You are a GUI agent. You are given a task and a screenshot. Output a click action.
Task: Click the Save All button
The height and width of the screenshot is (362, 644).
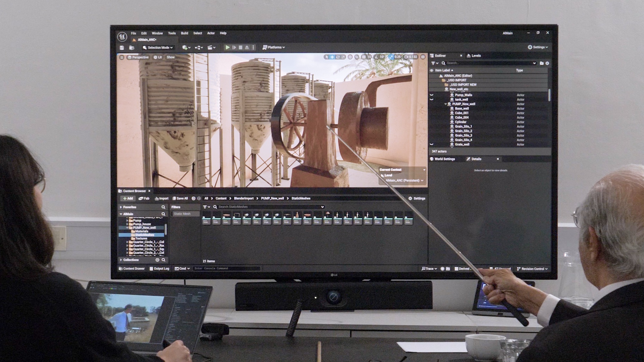pos(180,199)
